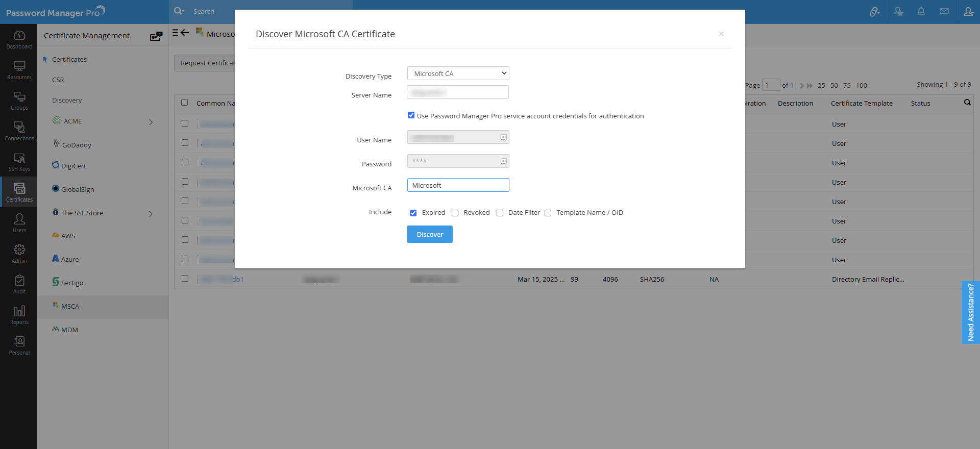Go to next page arrow in pagination

coord(801,86)
